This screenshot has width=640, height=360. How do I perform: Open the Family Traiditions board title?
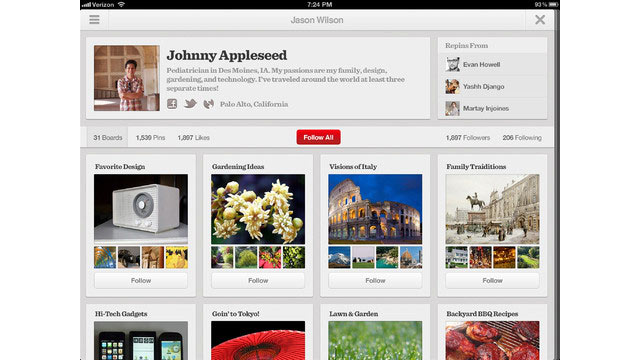(476, 167)
